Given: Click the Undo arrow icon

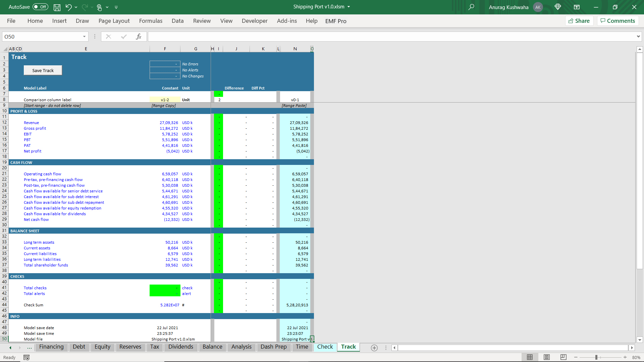Looking at the screenshot, I should [68, 7].
